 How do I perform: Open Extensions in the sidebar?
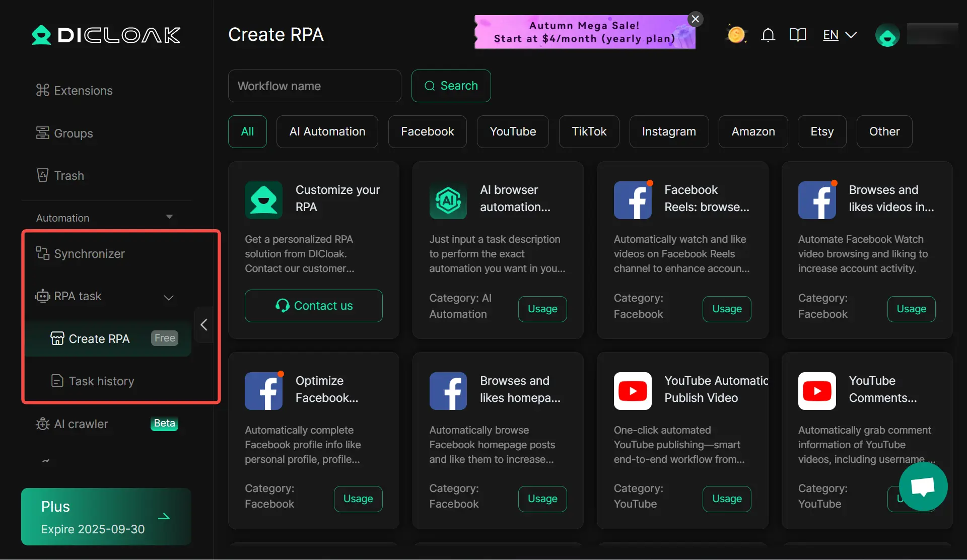[x=74, y=91]
